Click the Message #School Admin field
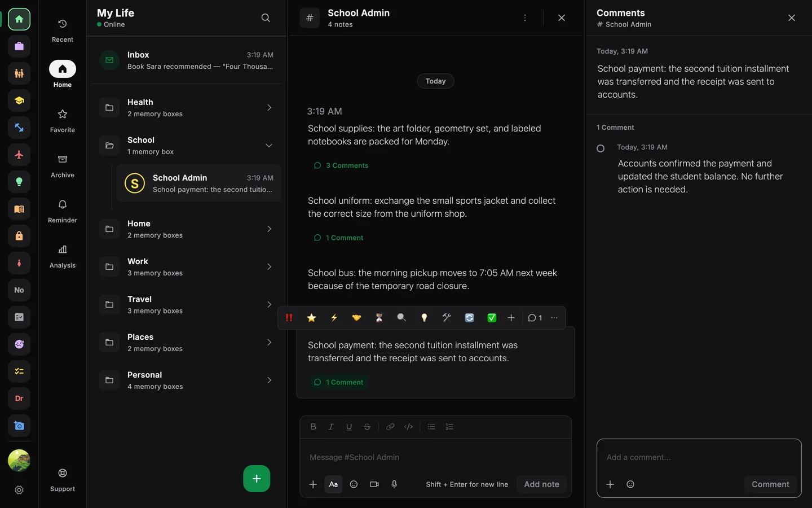Screen dimensions: 812x508 pos(435,457)
